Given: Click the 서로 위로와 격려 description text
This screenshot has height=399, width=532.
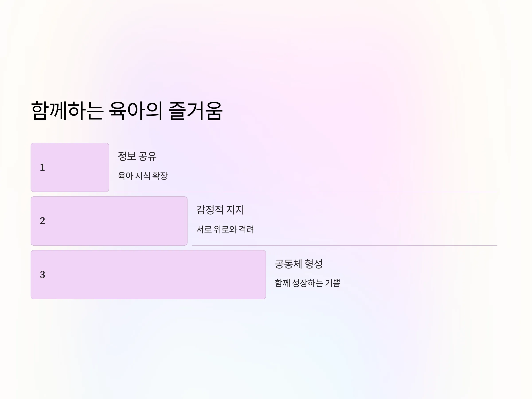Looking at the screenshot, I should coord(225,229).
